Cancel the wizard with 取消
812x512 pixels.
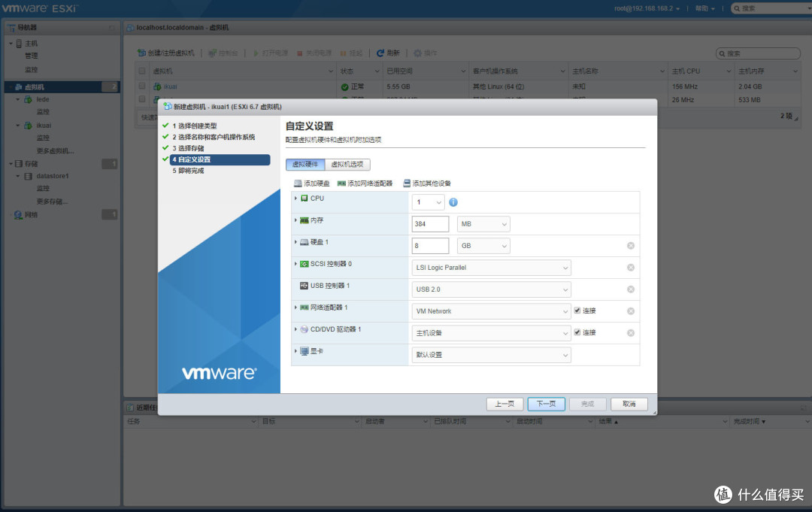(x=629, y=404)
